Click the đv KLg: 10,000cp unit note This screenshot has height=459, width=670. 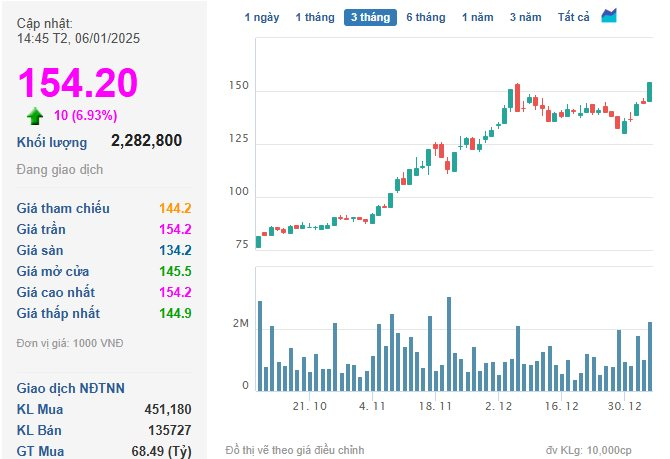588,450
